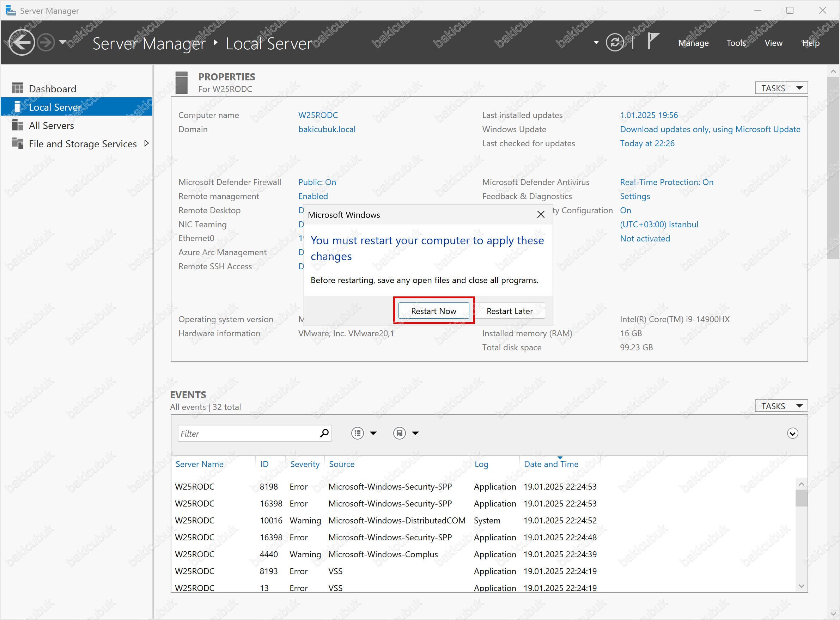Open Feedback & Diagnostics Settings link
The width and height of the screenshot is (840, 620).
635,196
